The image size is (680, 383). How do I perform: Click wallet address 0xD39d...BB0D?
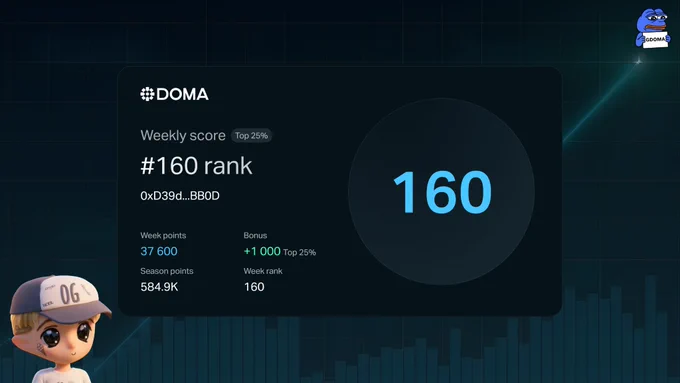[180, 196]
